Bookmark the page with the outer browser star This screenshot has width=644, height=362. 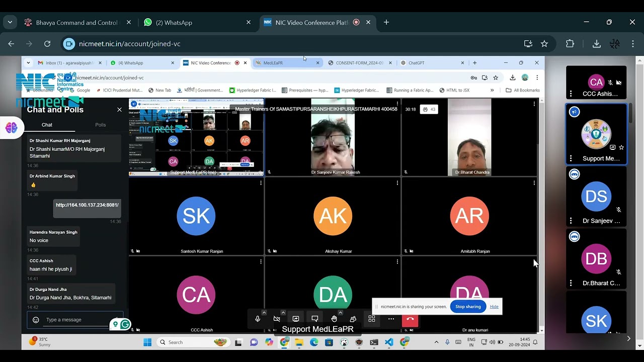(544, 44)
